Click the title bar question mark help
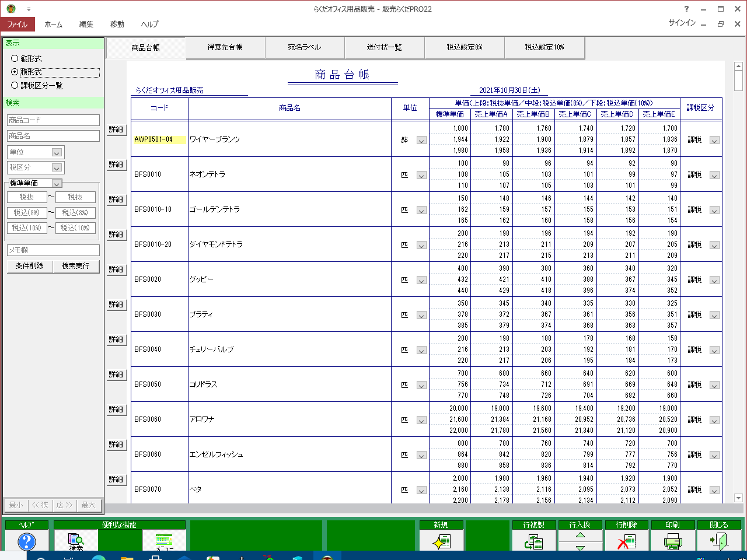This screenshot has width=747, height=560. pos(686,9)
